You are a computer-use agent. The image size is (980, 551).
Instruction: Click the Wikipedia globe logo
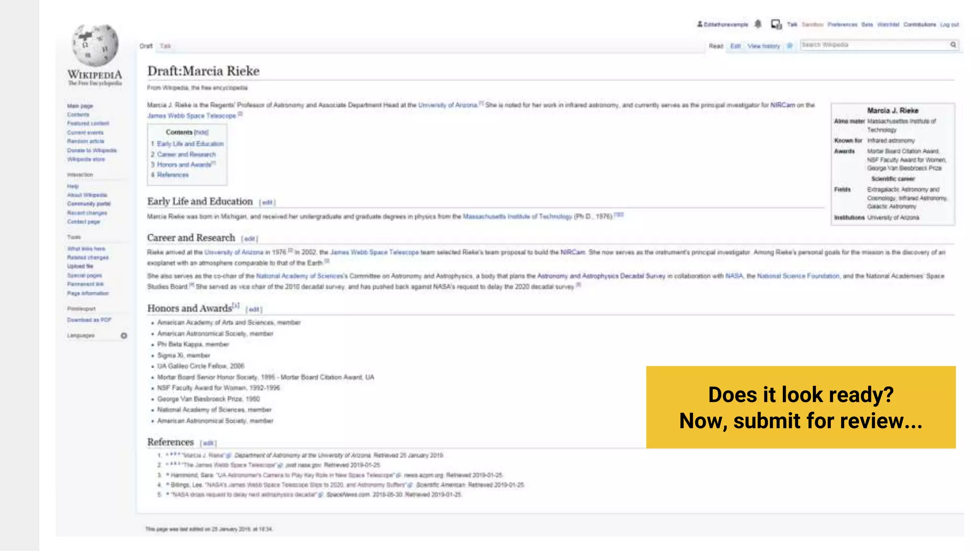(x=95, y=46)
